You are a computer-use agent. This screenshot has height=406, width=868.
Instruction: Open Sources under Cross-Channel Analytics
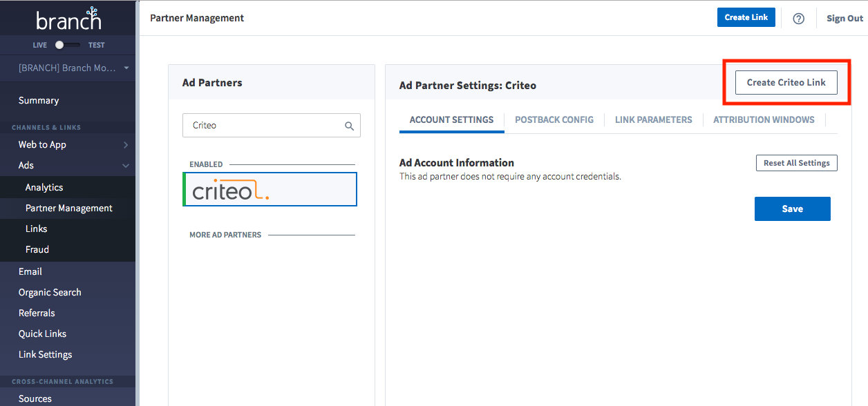click(x=35, y=398)
